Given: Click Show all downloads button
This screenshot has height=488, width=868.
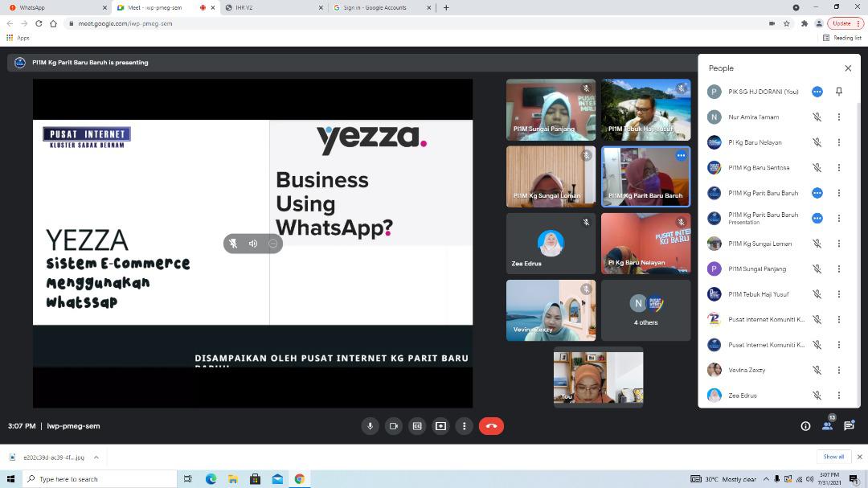Looking at the screenshot, I should click(x=833, y=457).
